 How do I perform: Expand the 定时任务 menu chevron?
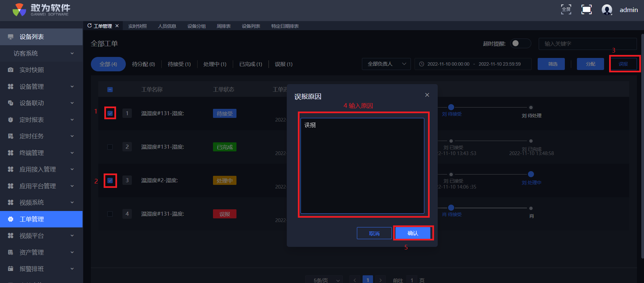click(72, 136)
